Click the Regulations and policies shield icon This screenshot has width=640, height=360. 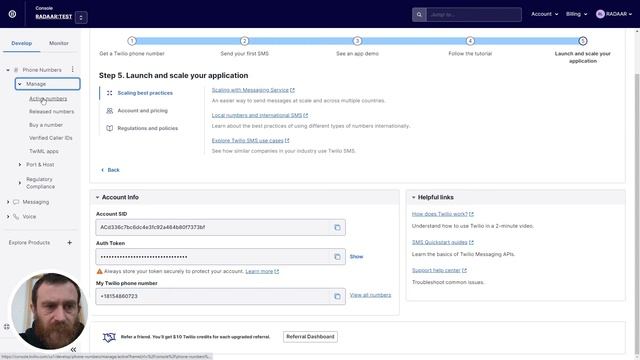click(x=109, y=128)
